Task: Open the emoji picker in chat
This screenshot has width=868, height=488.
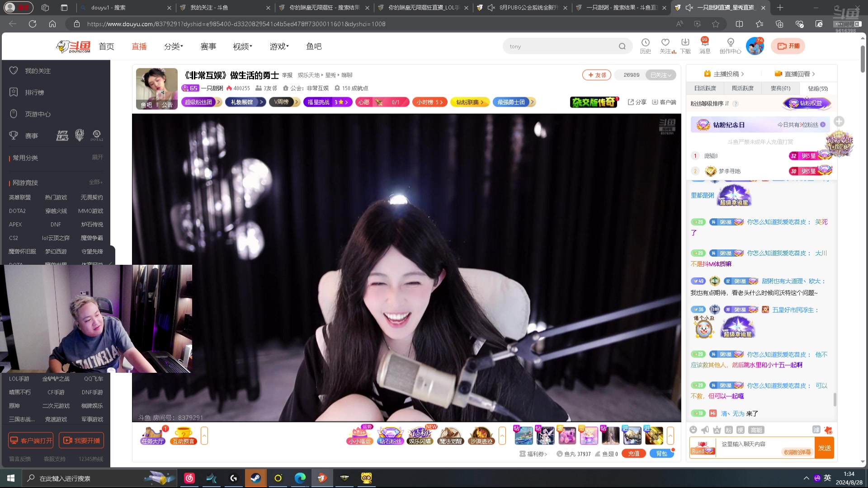Action: (693, 430)
